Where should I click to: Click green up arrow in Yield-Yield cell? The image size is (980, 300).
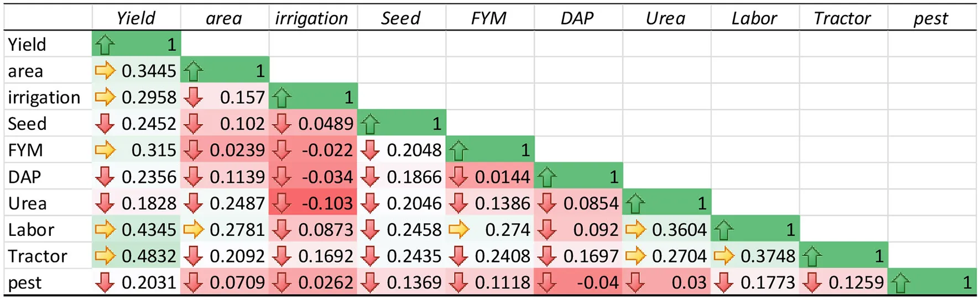[105, 45]
